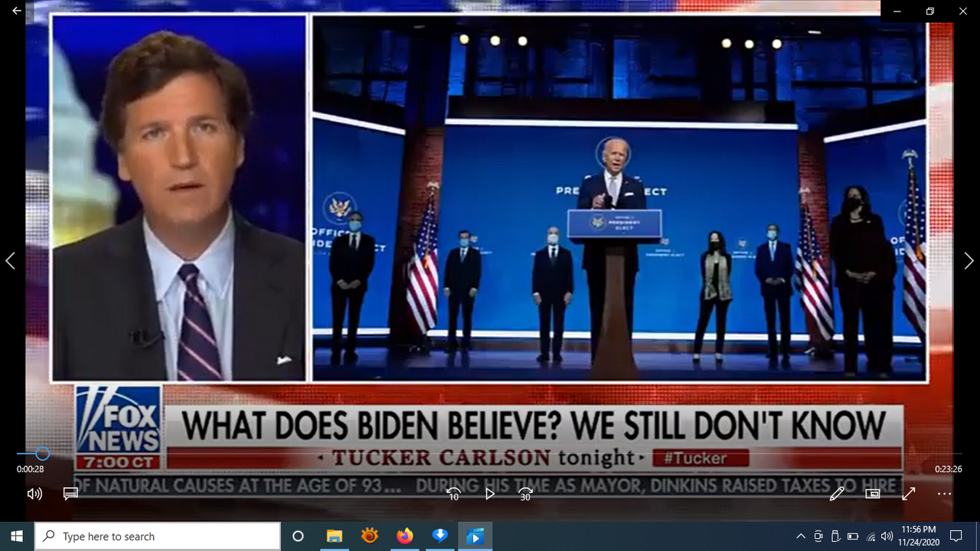The height and width of the screenshot is (551, 980).
Task: Open the closed captions and subtitles menu
Action: pyautogui.click(x=70, y=494)
